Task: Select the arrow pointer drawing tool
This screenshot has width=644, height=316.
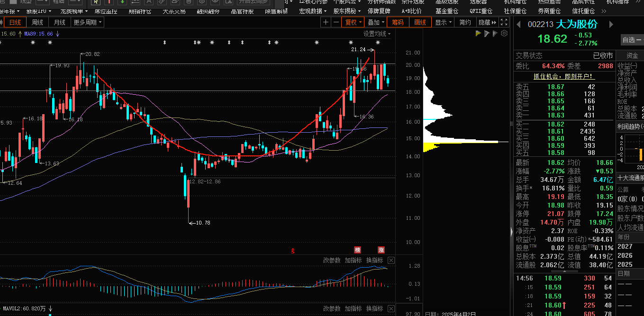Action: pyautogui.click(x=96, y=3)
